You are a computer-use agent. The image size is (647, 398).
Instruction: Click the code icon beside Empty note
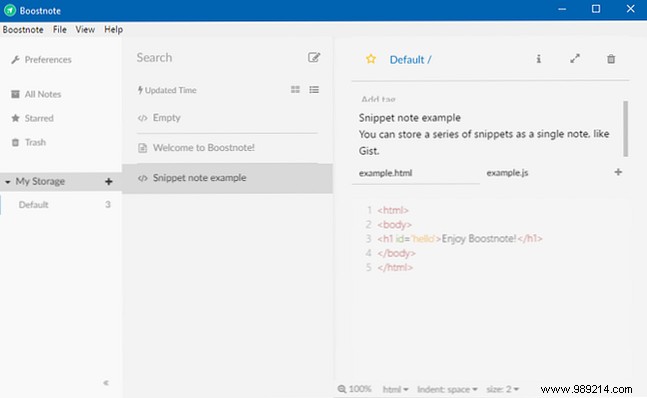point(142,118)
